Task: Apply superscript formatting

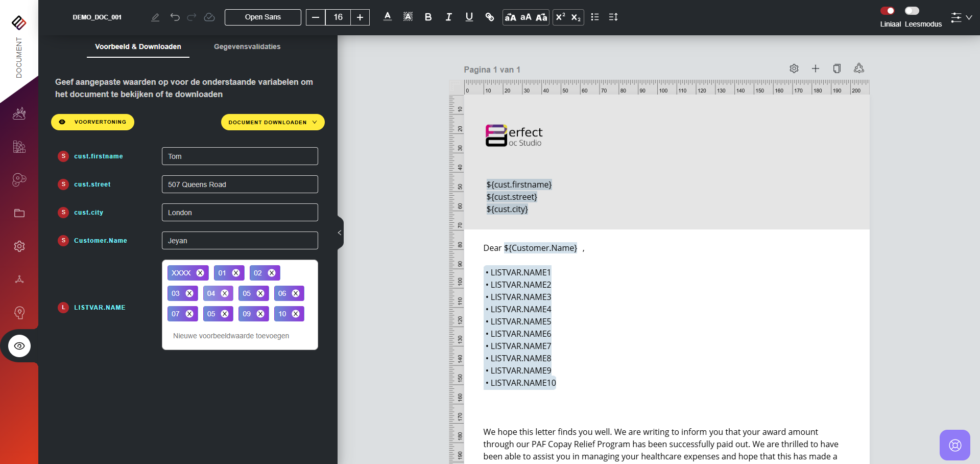Action: click(x=560, y=17)
